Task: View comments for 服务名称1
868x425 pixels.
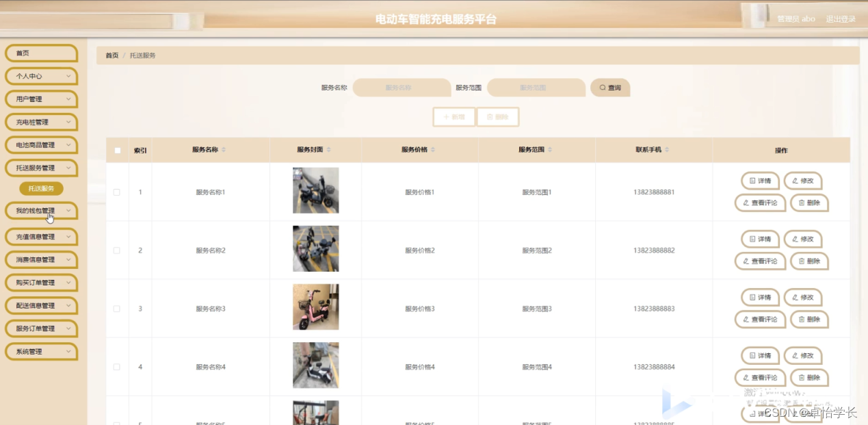Action: click(x=760, y=203)
